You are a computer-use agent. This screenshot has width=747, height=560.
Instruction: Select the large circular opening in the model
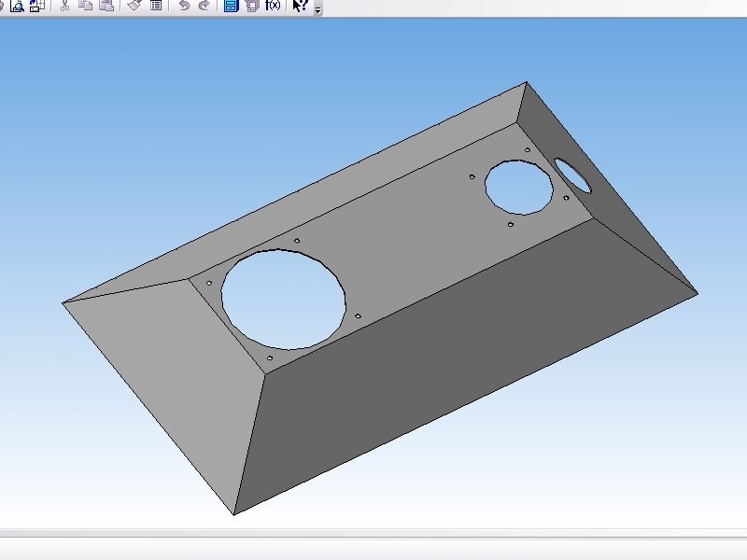[x=284, y=299]
